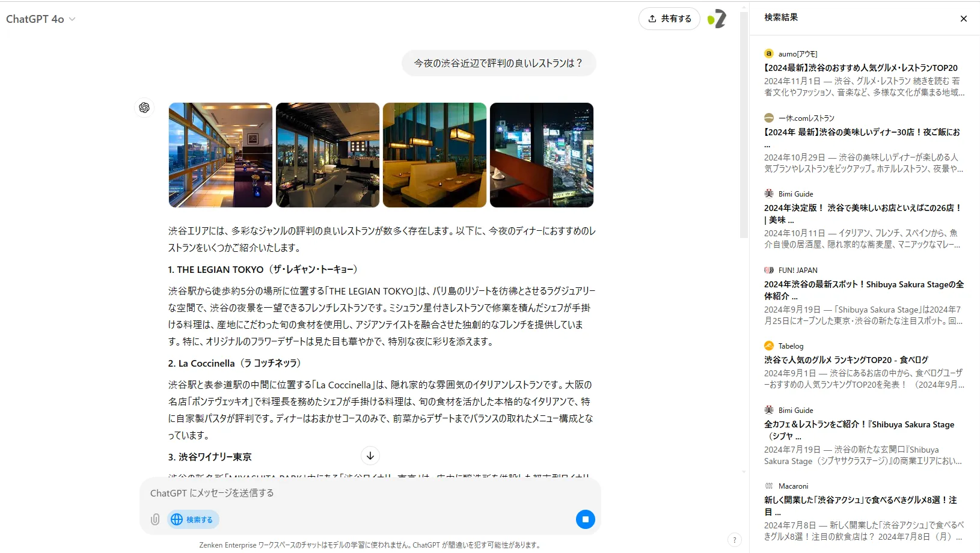Open the Shibuya crossing night view thumbnail
The width and height of the screenshot is (980, 553).
542,155
